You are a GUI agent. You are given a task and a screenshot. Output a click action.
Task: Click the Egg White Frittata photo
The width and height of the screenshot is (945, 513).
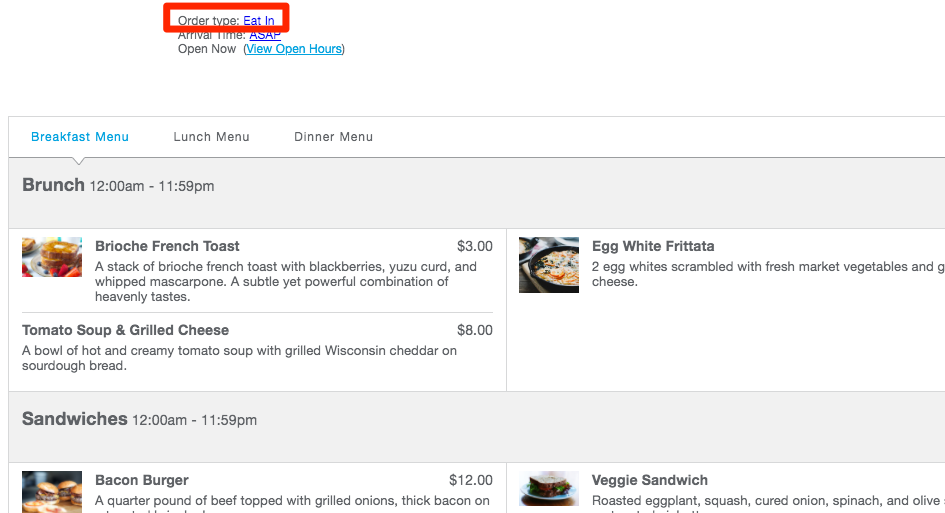click(549, 265)
